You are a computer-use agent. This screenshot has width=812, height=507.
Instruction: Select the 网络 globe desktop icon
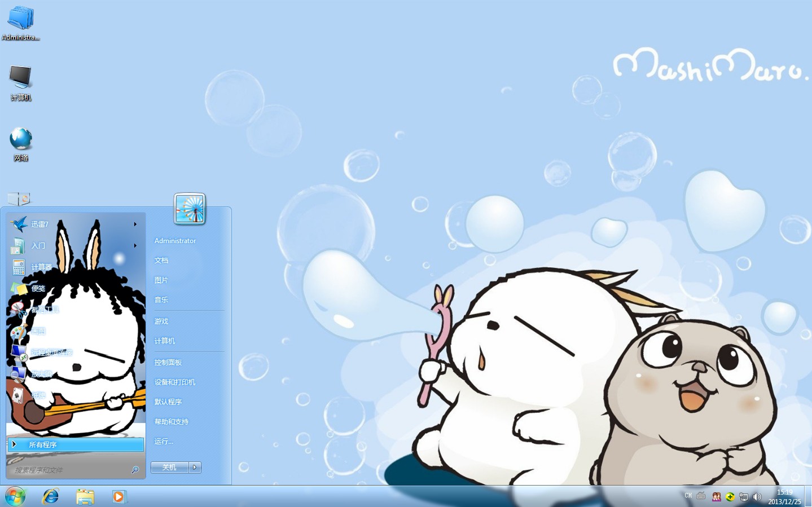tap(21, 144)
